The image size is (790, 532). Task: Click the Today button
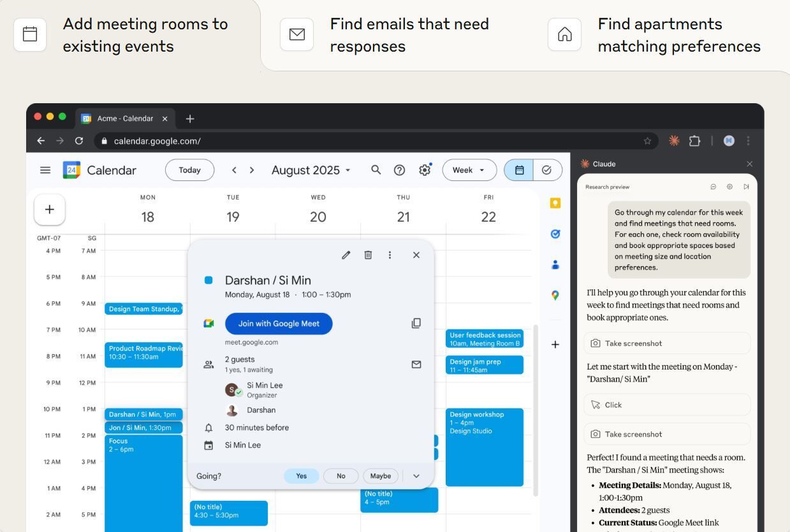[189, 170]
